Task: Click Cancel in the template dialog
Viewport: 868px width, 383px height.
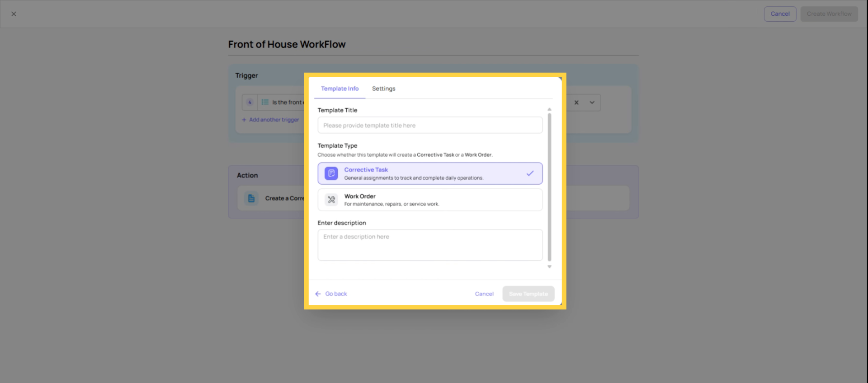Action: click(484, 294)
